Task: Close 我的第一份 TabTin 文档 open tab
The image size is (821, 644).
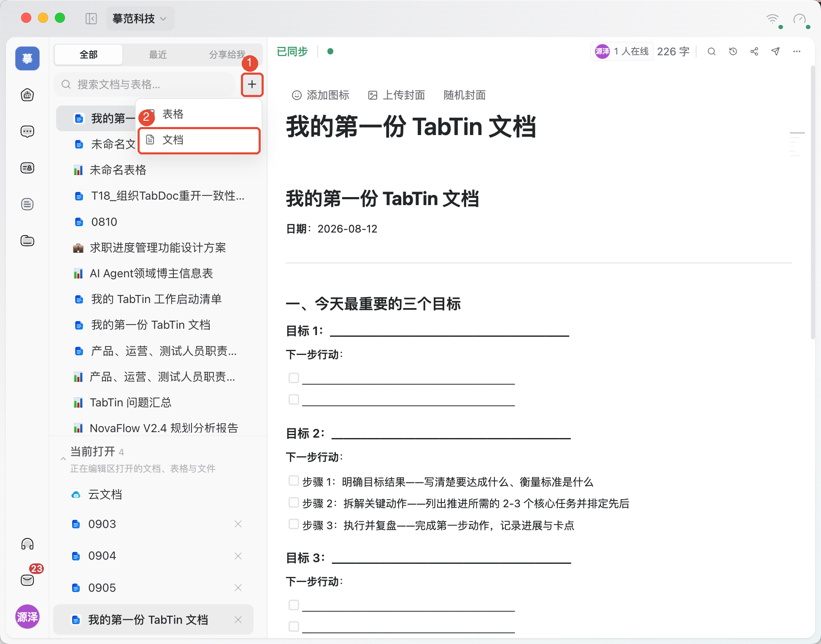Action: pos(238,620)
